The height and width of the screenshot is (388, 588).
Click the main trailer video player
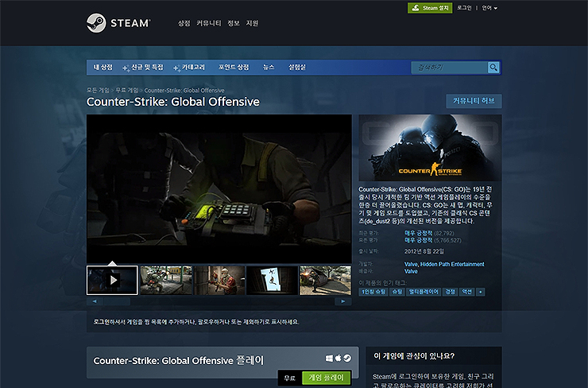coord(219,188)
